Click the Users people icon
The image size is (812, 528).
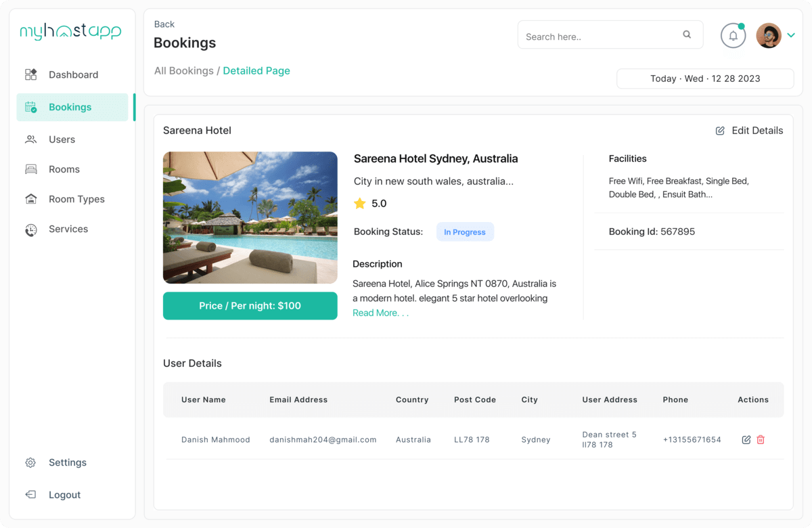pos(31,139)
